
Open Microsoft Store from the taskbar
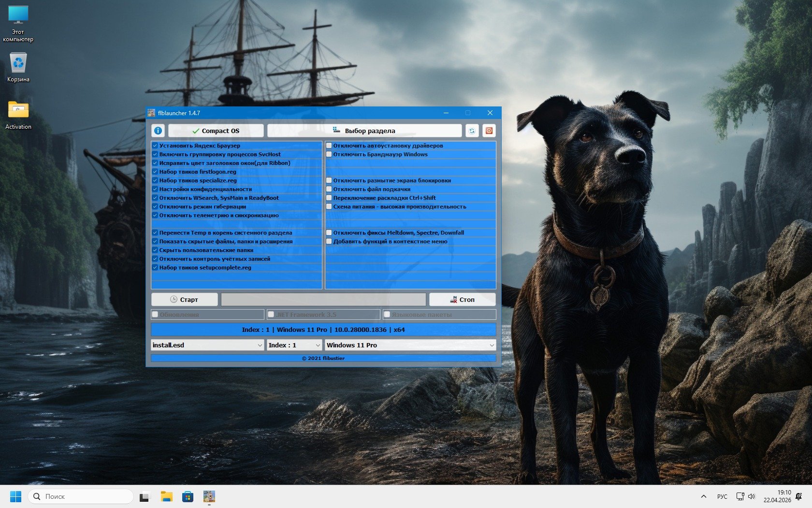click(188, 496)
